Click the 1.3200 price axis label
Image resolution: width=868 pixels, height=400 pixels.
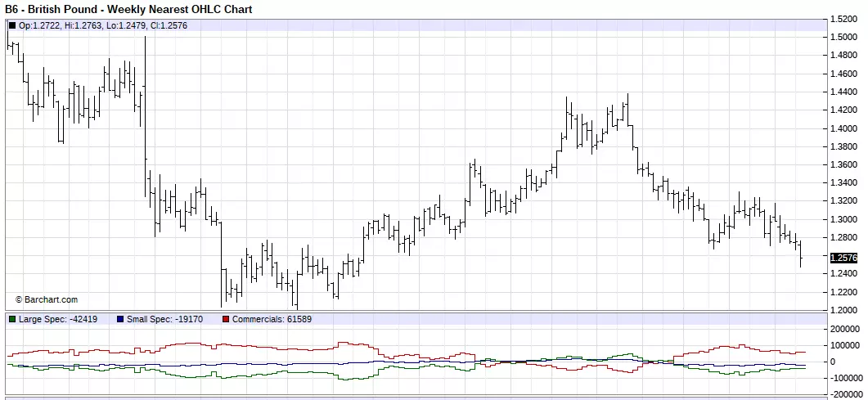pyautogui.click(x=843, y=201)
